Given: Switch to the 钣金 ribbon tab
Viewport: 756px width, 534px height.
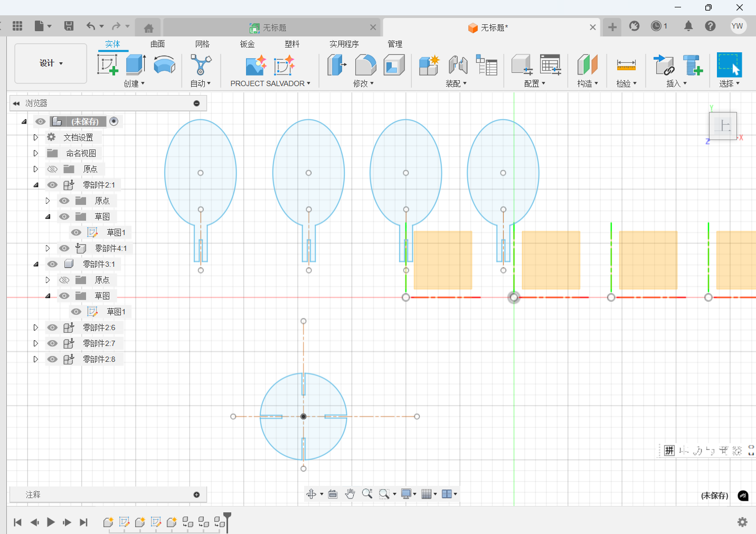Looking at the screenshot, I should pos(247,44).
